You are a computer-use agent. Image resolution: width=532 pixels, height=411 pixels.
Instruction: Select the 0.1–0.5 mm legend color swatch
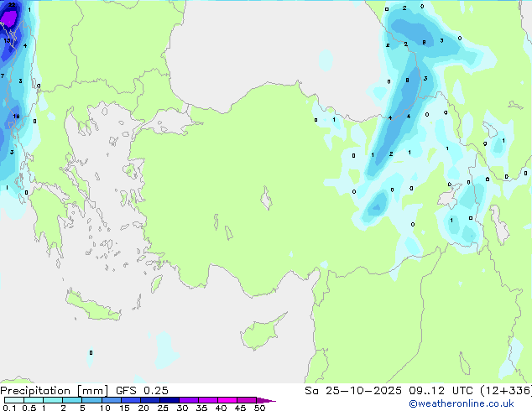point(14,400)
